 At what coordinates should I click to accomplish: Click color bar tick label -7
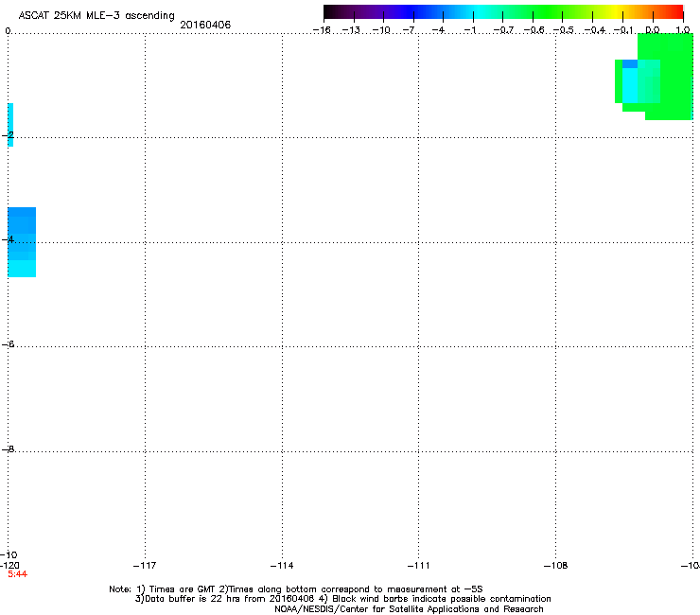click(x=409, y=30)
